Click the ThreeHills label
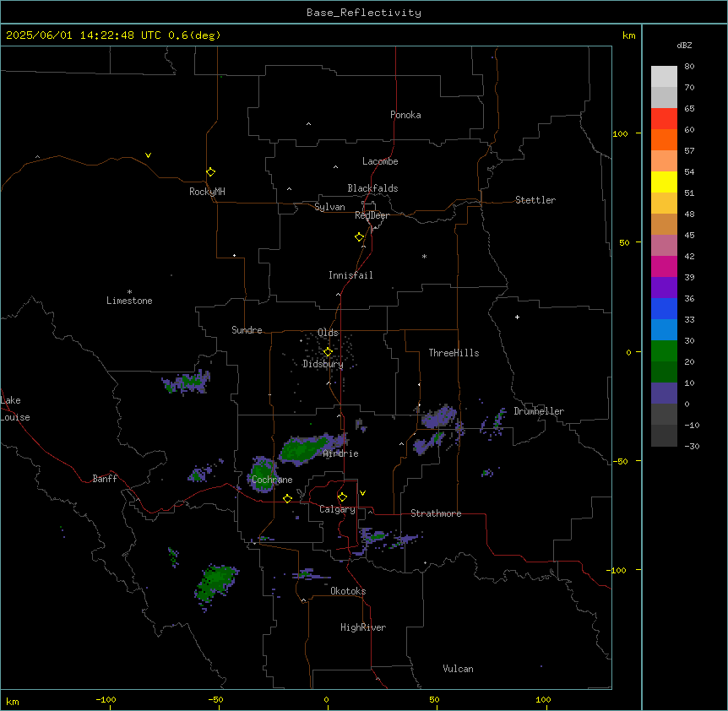This screenshot has height=711, width=728. pos(454,353)
